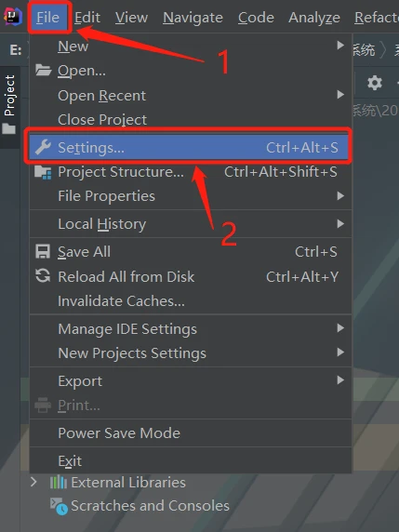Expand the External Libraries tree node
Image resolution: width=399 pixels, height=532 pixels.
[33, 482]
